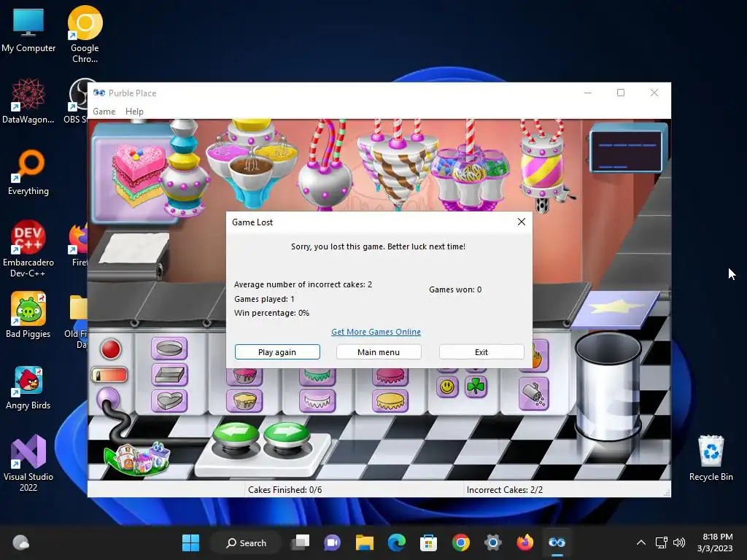Open Chrome from the taskbar
Viewport: 747px width, 560px height.
tap(461, 542)
